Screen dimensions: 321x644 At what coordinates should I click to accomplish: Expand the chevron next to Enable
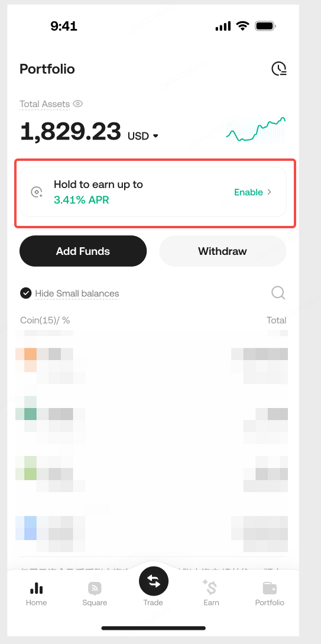coord(270,192)
